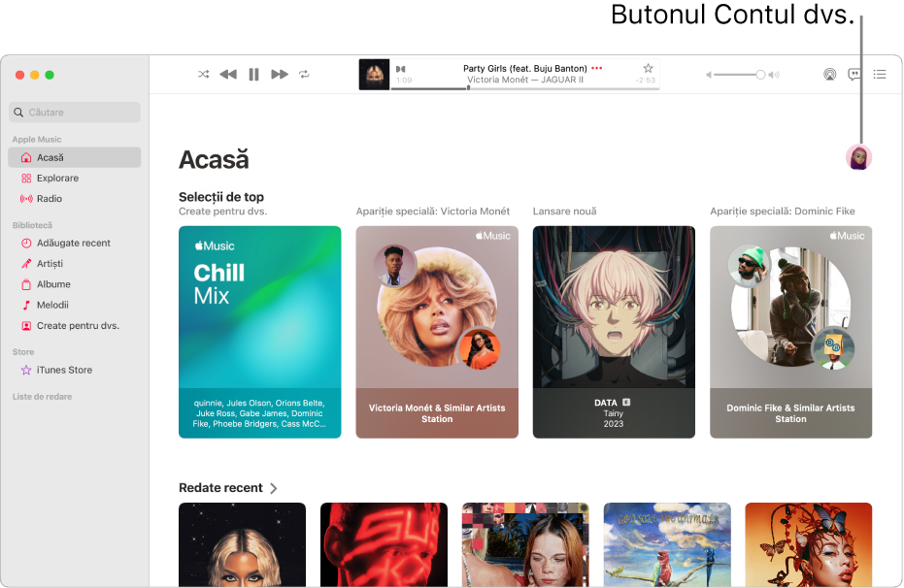Open the Playing Next queue list
This screenshot has height=588, width=904.
point(880,75)
